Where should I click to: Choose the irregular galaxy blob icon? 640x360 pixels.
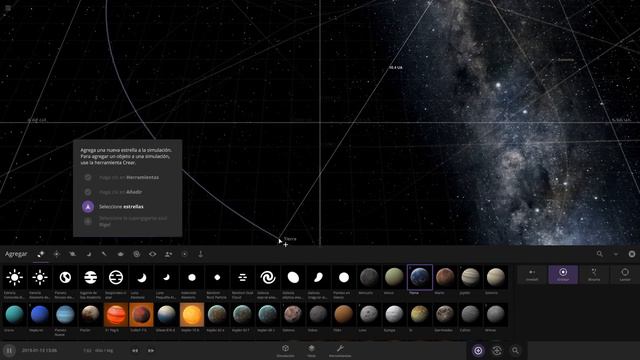pyautogui.click(x=318, y=278)
